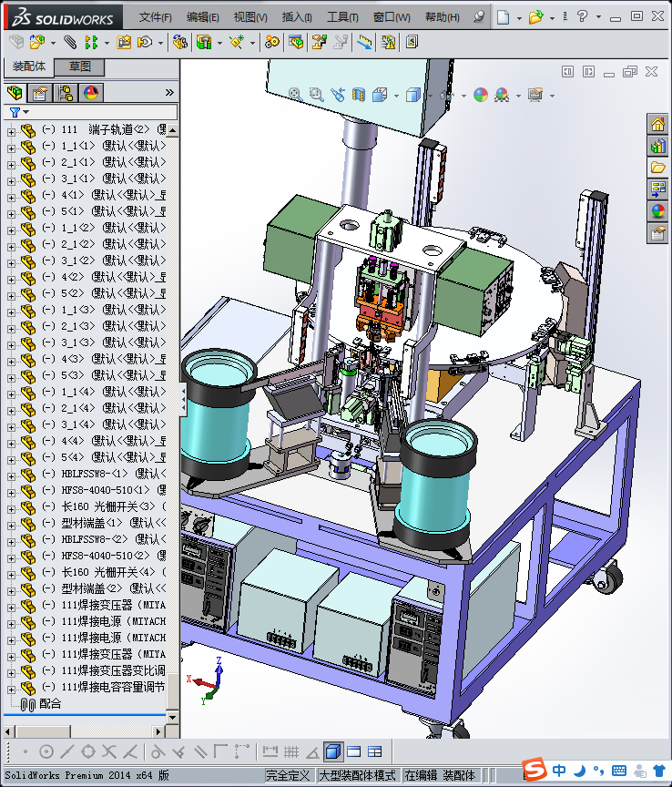672x787 pixels.
Task: Select the 配合 mates folder in tree
Action: click(41, 704)
